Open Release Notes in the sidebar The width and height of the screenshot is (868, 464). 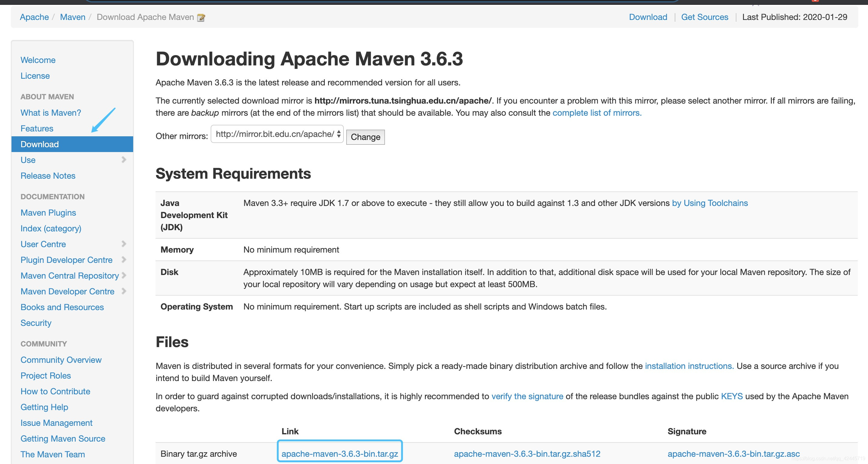tap(48, 176)
